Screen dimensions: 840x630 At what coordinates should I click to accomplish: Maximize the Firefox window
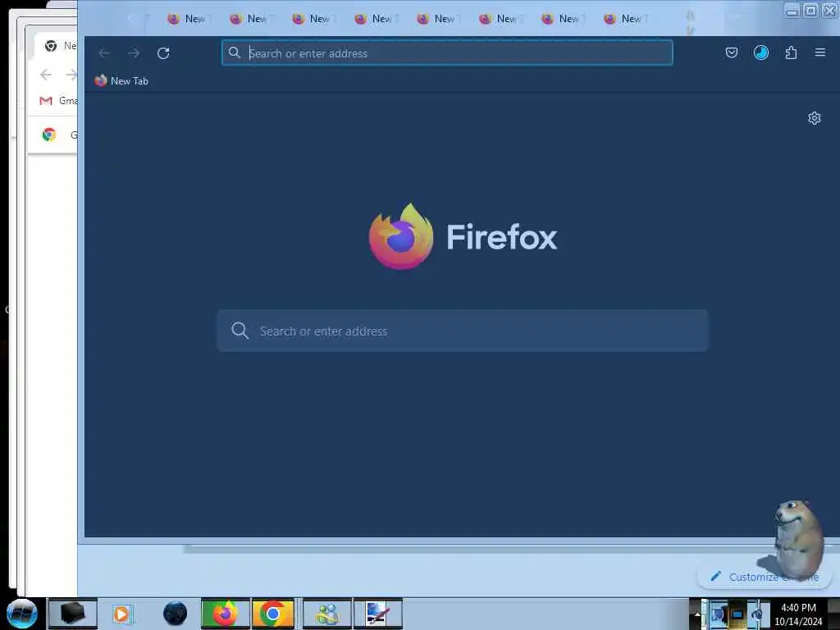(x=810, y=11)
